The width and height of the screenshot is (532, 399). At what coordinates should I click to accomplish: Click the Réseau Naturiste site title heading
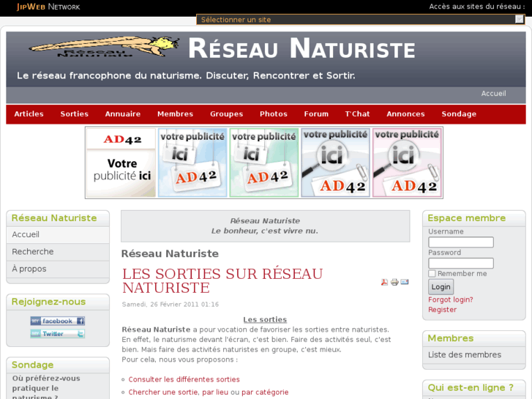click(x=301, y=49)
